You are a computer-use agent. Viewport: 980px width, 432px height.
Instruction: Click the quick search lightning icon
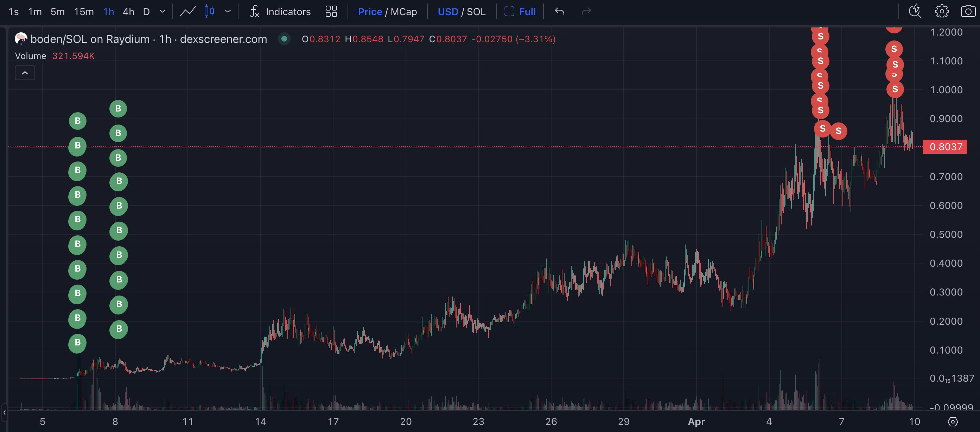(x=915, y=11)
